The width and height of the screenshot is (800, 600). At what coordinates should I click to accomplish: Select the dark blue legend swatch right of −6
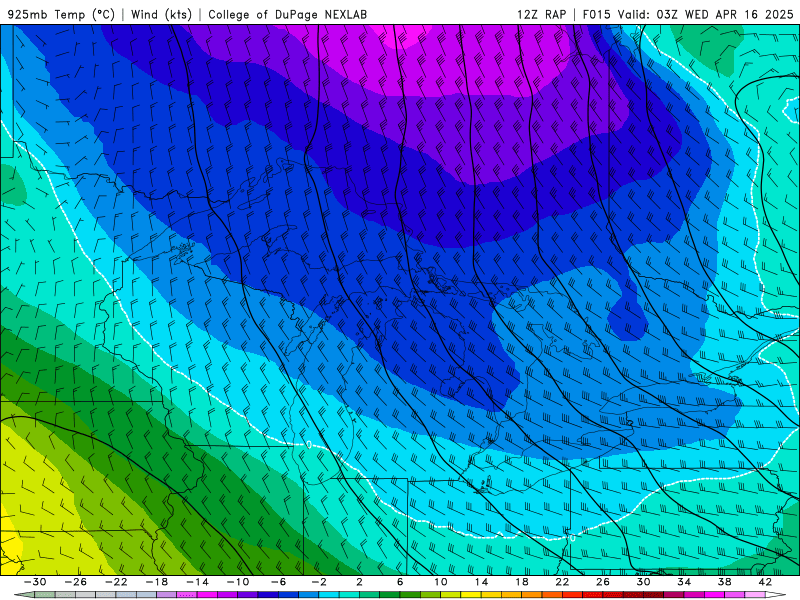pyautogui.click(x=288, y=595)
